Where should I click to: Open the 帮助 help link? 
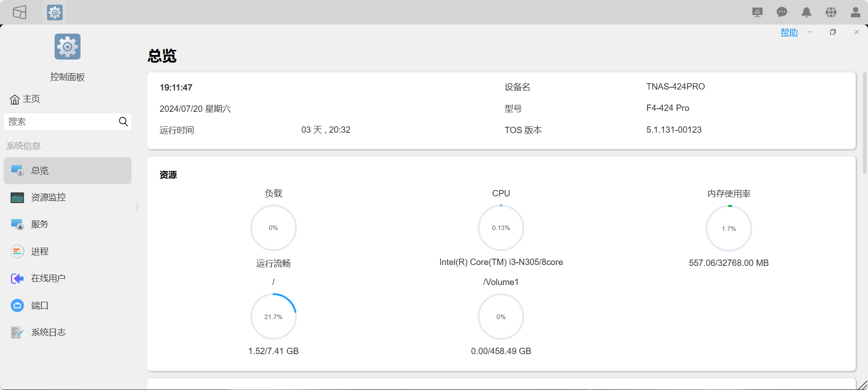click(x=789, y=32)
